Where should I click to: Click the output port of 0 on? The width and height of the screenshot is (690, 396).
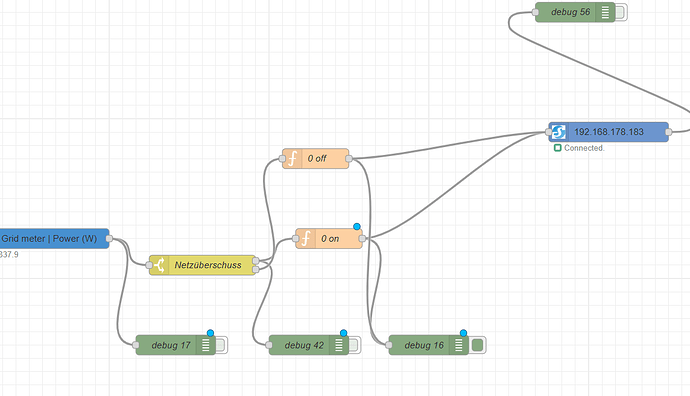(362, 238)
